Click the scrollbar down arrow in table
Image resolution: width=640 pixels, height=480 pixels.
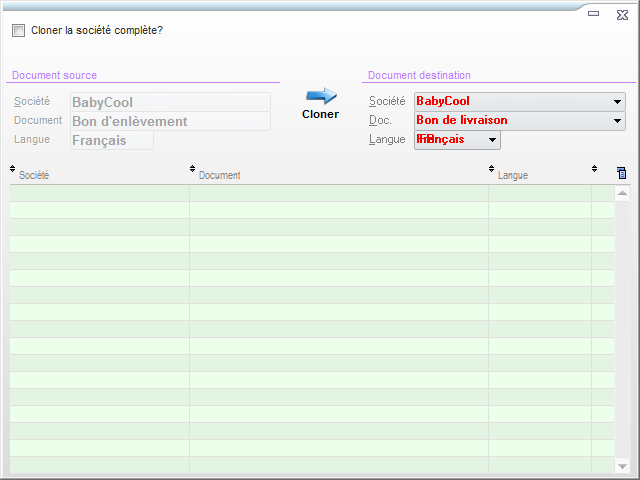[x=623, y=466]
